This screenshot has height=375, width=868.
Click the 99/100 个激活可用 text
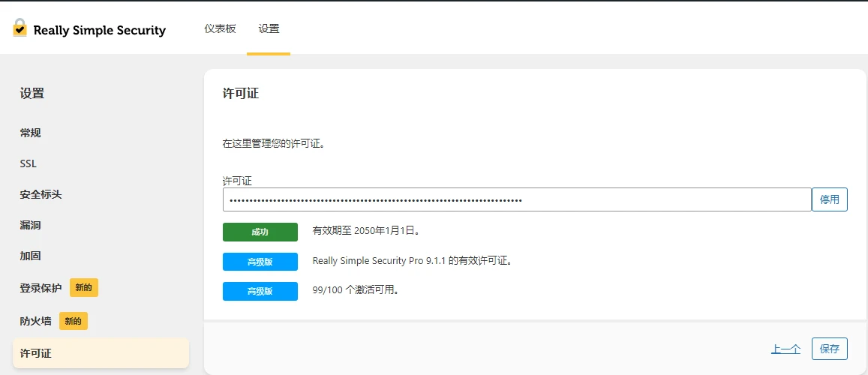pos(356,289)
